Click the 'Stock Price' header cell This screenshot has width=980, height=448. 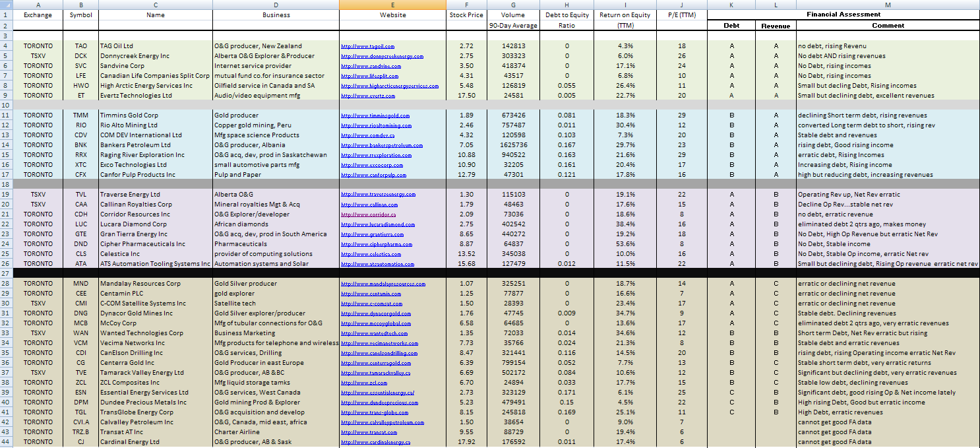pos(466,15)
